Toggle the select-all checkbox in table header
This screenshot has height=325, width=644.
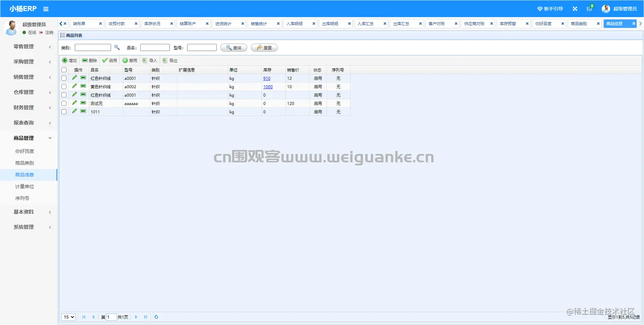pos(64,70)
